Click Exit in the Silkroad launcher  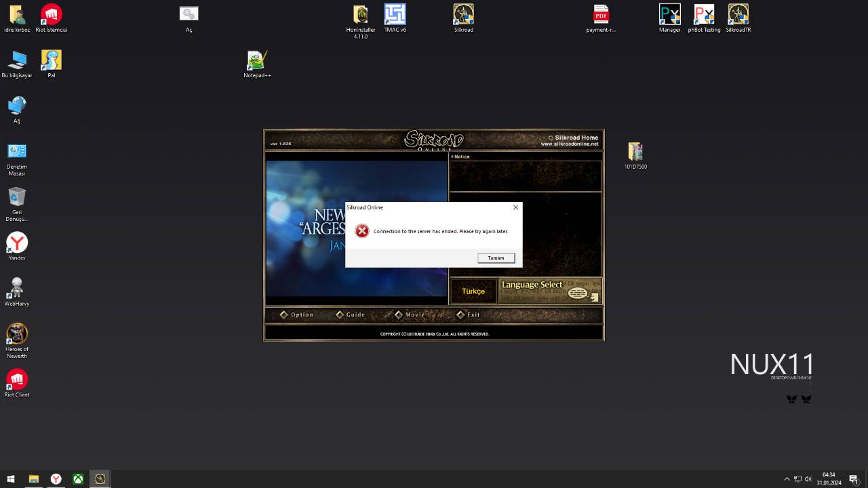[469, 314]
